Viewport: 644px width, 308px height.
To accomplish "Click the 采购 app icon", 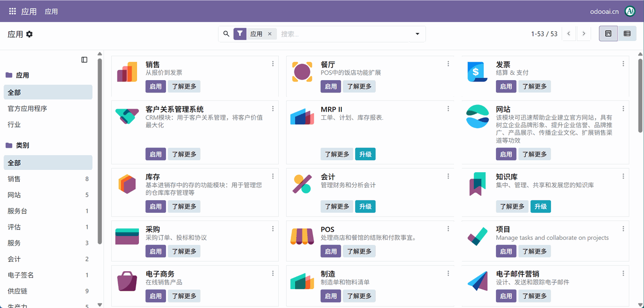I will pos(127,236).
